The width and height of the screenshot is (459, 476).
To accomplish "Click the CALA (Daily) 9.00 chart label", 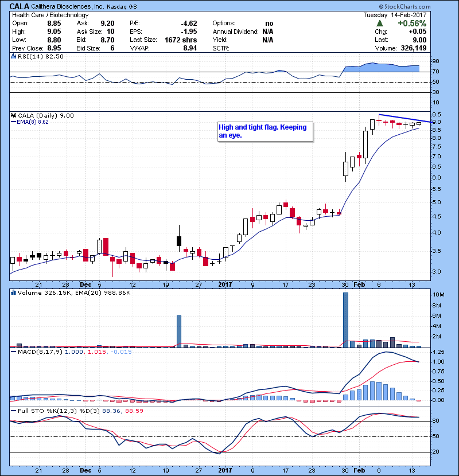I will [x=46, y=115].
